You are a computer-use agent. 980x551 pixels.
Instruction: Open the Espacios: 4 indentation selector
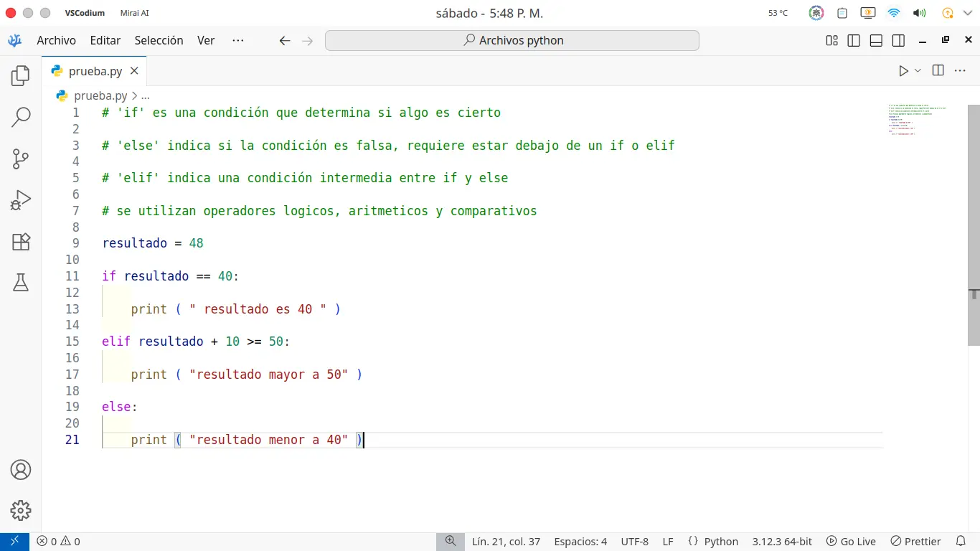580,542
